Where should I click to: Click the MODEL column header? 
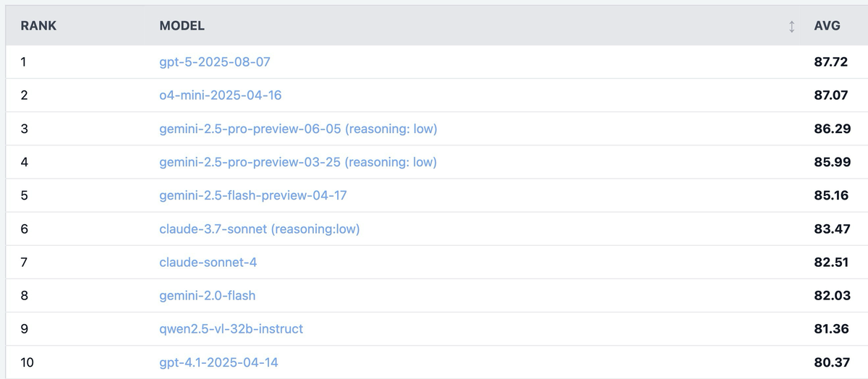[182, 26]
